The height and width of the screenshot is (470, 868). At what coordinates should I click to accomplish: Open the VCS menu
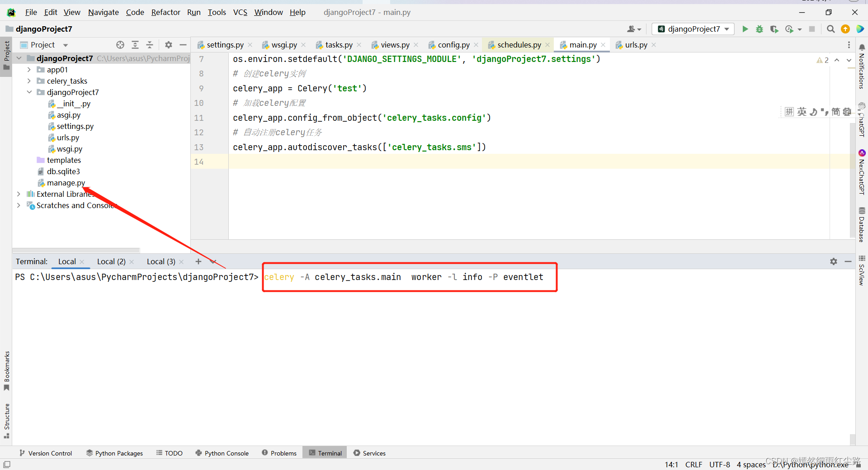(x=240, y=12)
